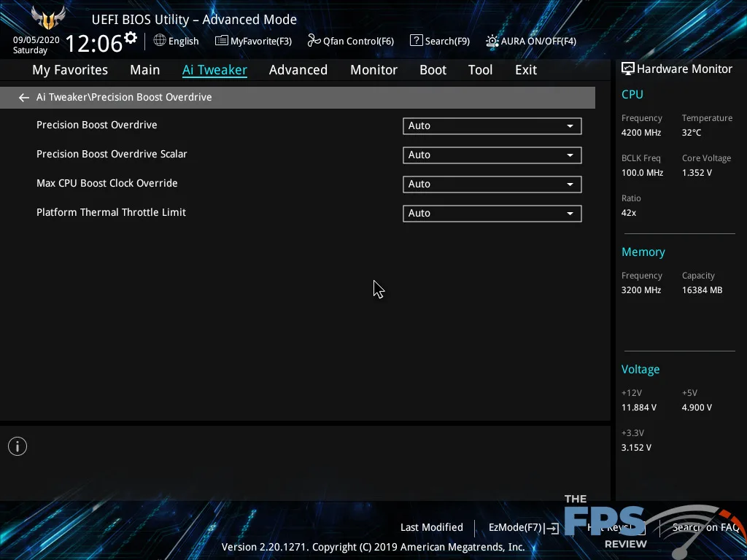Open the Exit tab

(526, 70)
